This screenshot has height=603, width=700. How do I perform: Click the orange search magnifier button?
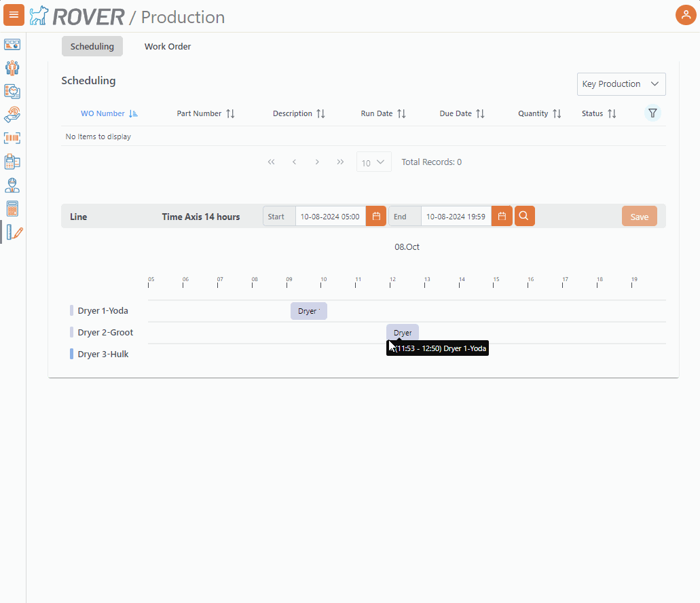coord(525,216)
